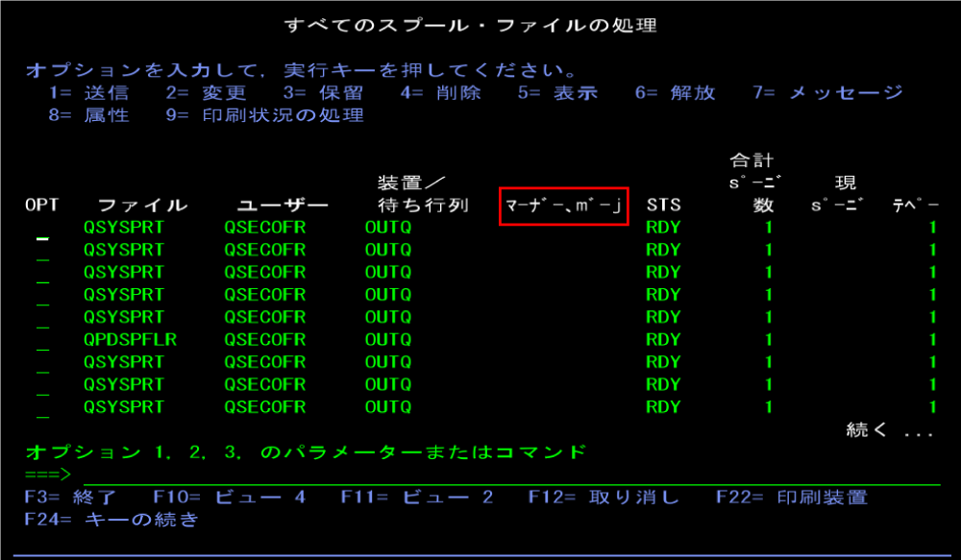
Task: Click the 6= 解放 option legend
Action: (x=676, y=93)
